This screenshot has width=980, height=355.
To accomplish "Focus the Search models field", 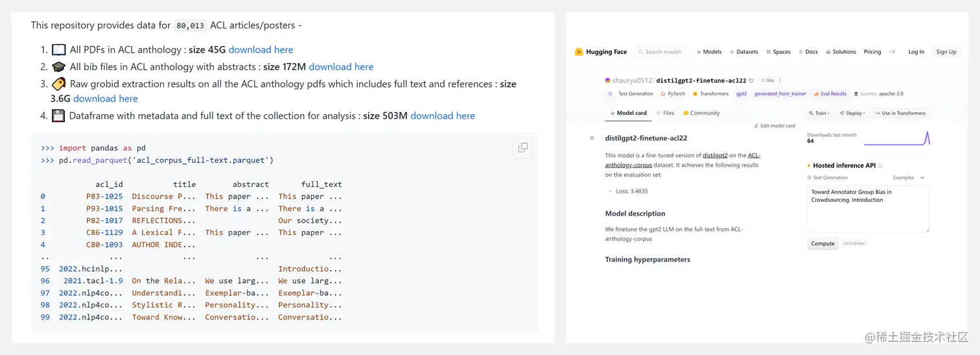I will (659, 52).
